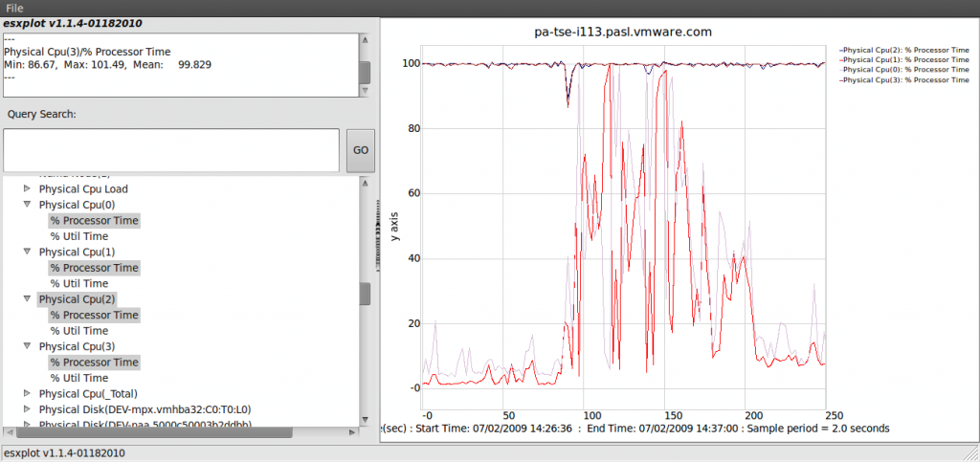980x462 pixels.
Task: Click the tree view scroll-down arrow
Action: tap(365, 420)
